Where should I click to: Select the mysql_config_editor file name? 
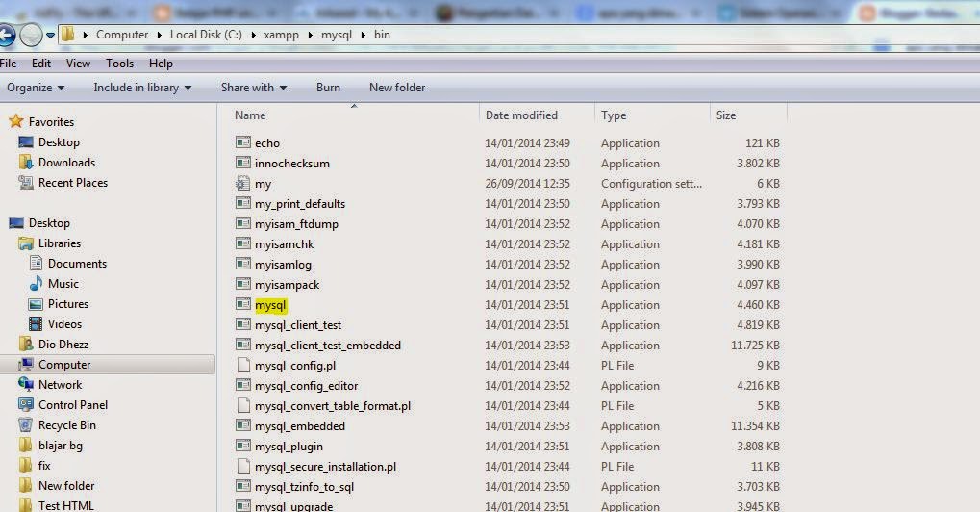coord(306,386)
